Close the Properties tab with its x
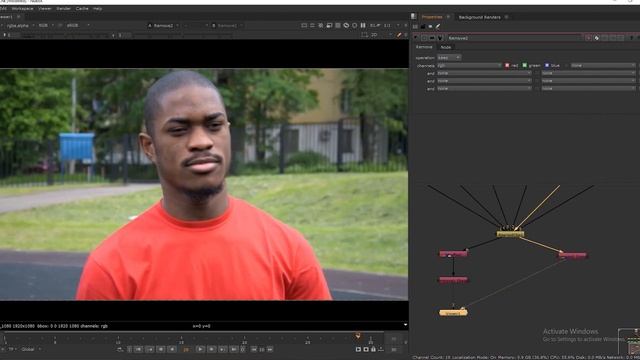The width and height of the screenshot is (640, 360). (x=448, y=17)
